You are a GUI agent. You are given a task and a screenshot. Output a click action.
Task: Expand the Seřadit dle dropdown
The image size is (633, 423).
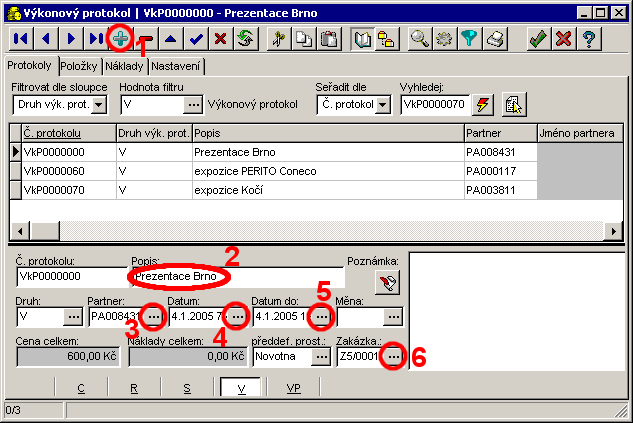point(384,103)
